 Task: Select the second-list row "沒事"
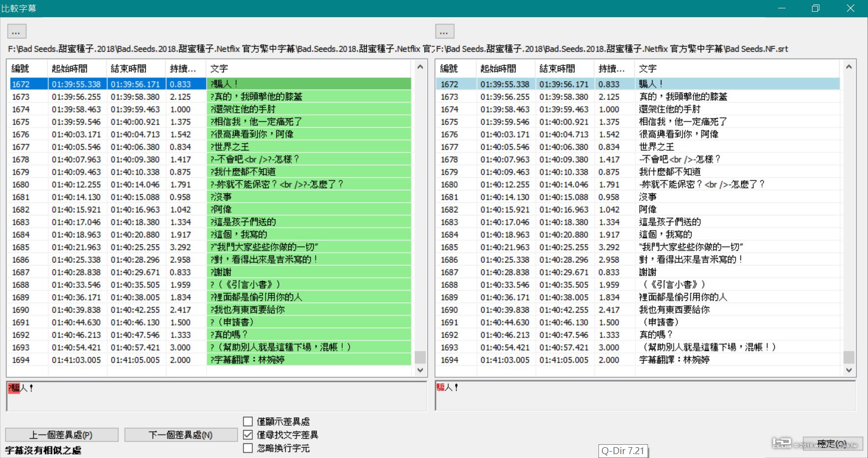638,197
